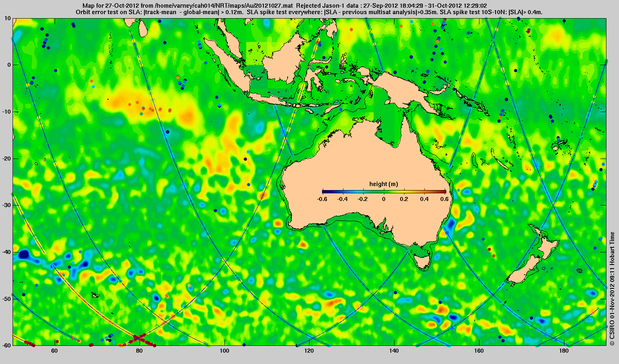The width and height of the screenshot is (619, 364).
Task: Click the '-0.2' colorbar tick label
Action: coord(363,199)
